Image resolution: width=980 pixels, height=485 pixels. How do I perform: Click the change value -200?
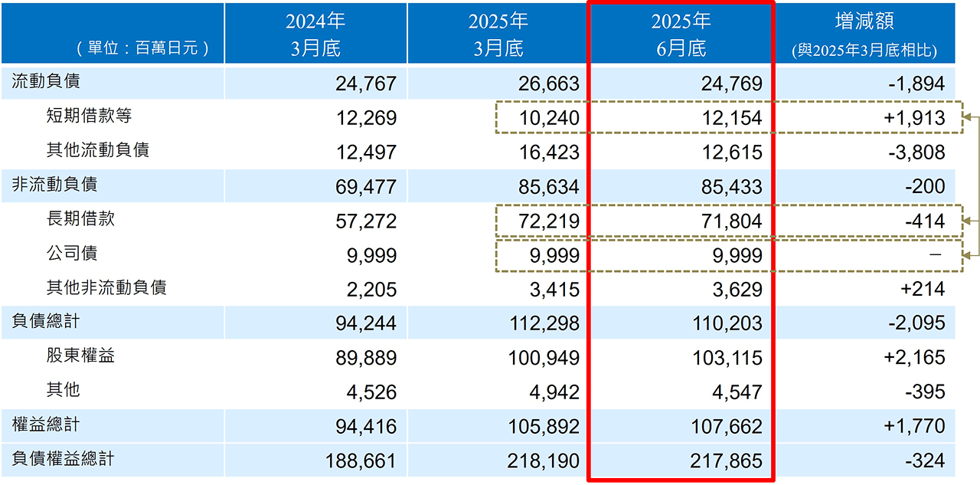click(x=926, y=187)
